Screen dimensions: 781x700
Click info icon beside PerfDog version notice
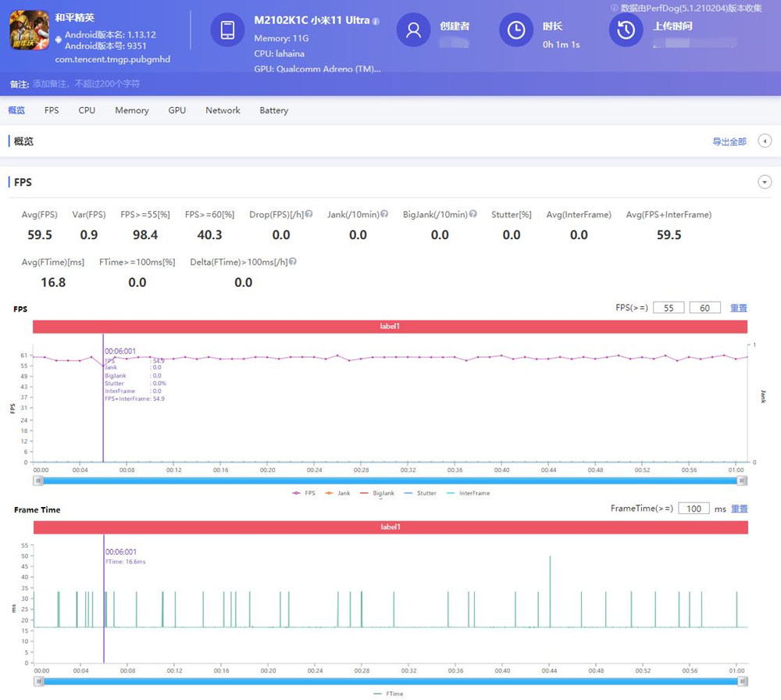point(614,8)
